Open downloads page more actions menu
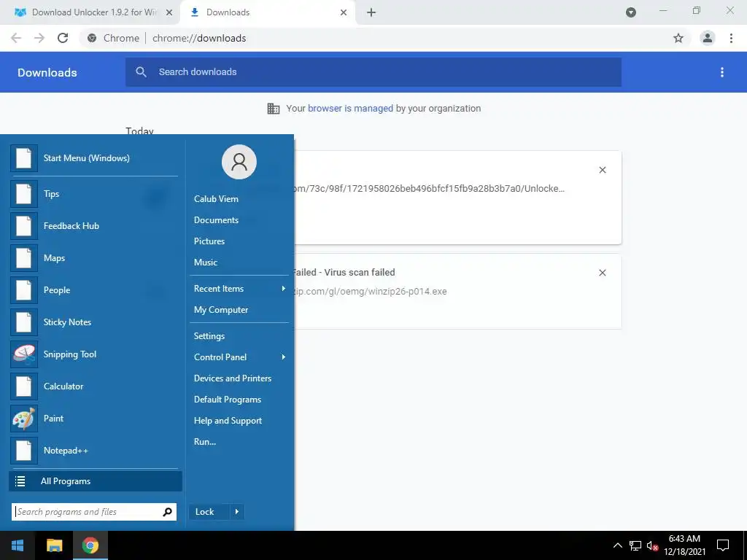Viewport: 747px width, 560px height. tap(722, 72)
